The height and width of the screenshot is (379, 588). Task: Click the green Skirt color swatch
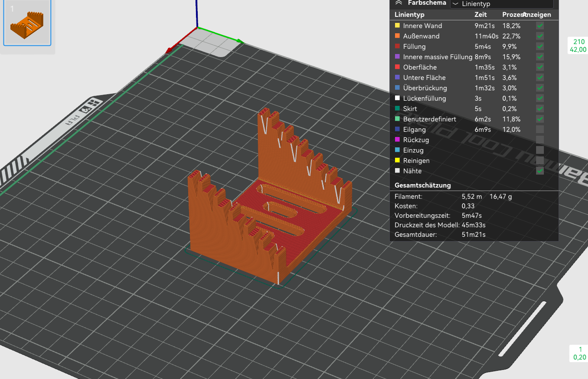point(397,108)
